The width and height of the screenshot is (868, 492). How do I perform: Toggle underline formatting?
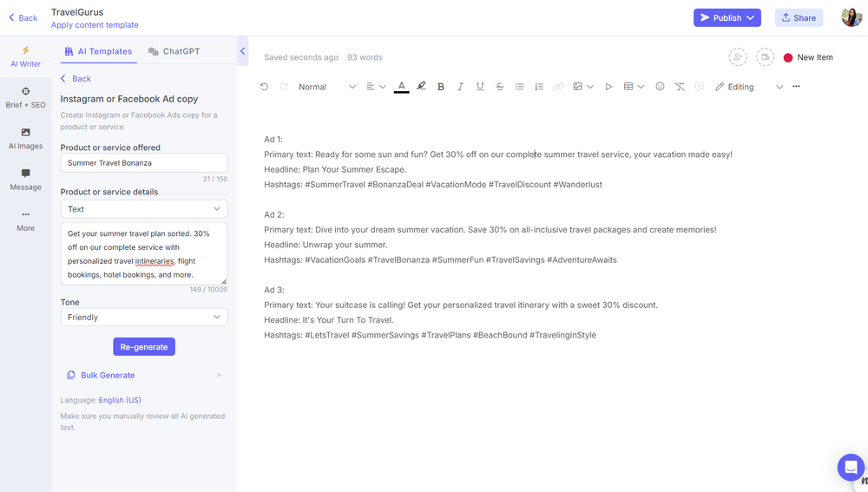[x=480, y=87]
